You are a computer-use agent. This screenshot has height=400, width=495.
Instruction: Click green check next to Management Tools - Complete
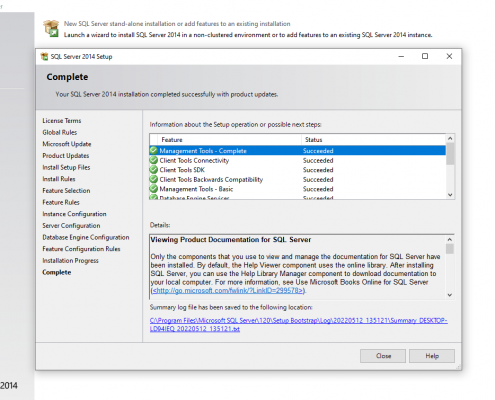(x=154, y=151)
